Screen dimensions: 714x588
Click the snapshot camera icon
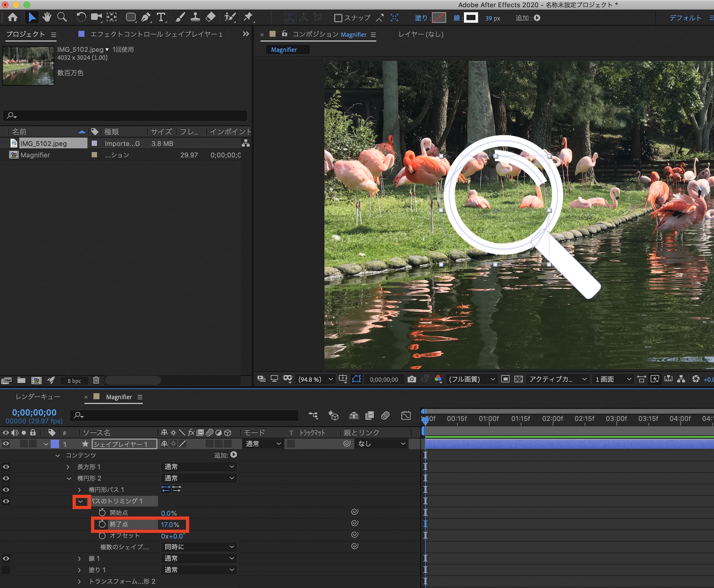point(412,379)
